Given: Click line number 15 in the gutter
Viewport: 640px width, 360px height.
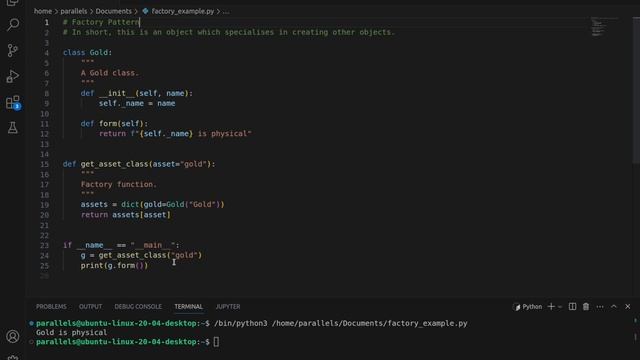Looking at the screenshot, I should coord(44,164).
